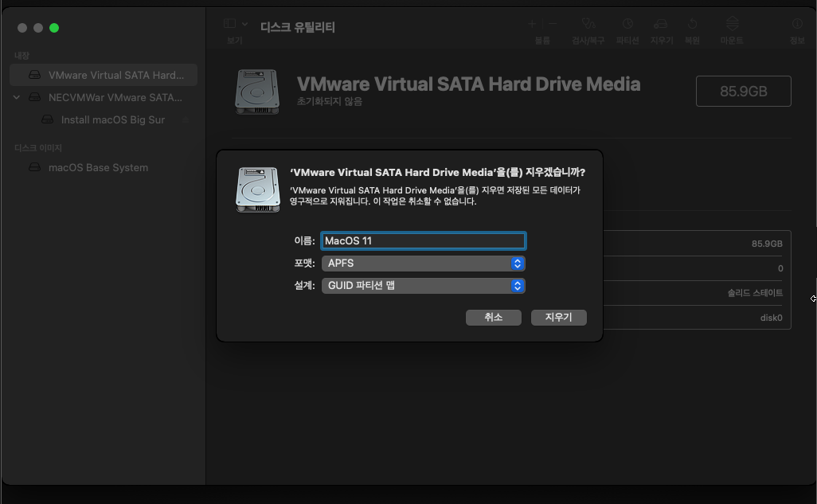Viewport: 817px width, 504px height.
Task: Open the View options chevron in toolbar
Action: (x=244, y=24)
